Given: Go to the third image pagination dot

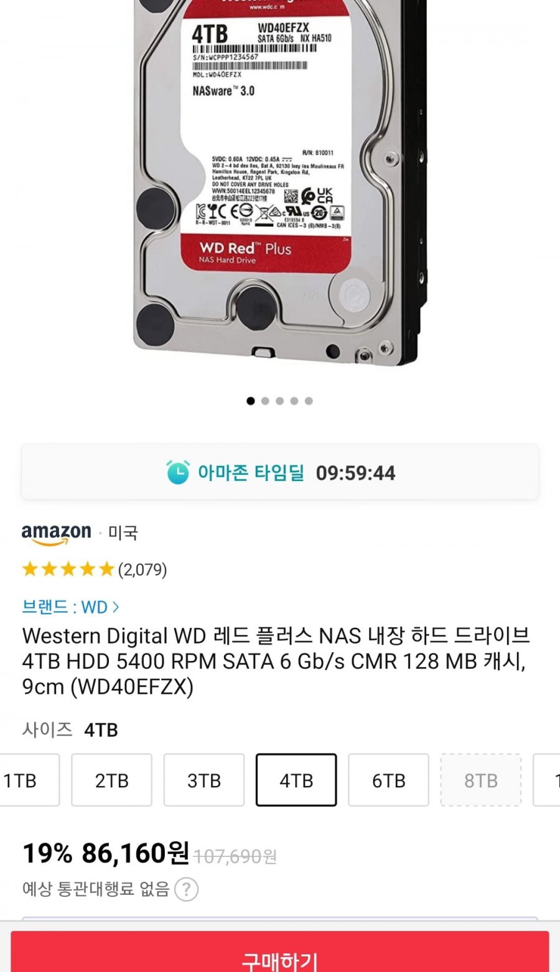Looking at the screenshot, I should click(x=279, y=401).
